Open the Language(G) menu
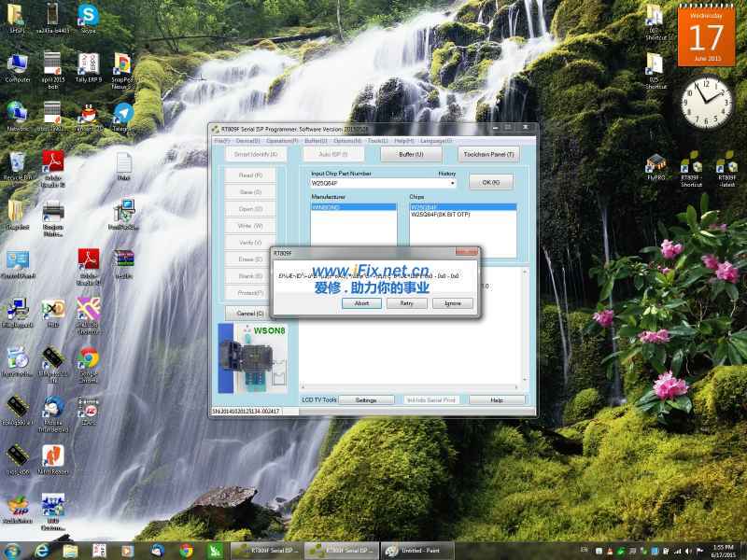The image size is (747, 560). (435, 141)
